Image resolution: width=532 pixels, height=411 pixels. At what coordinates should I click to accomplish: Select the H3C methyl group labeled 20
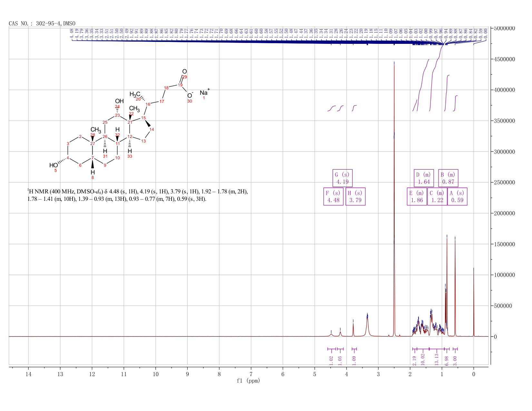135,95
